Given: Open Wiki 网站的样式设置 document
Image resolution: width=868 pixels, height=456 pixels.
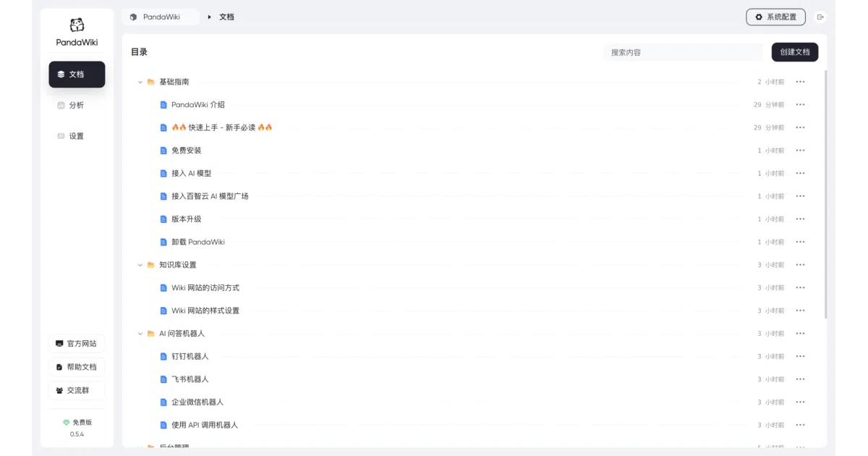Looking at the screenshot, I should coord(205,311).
